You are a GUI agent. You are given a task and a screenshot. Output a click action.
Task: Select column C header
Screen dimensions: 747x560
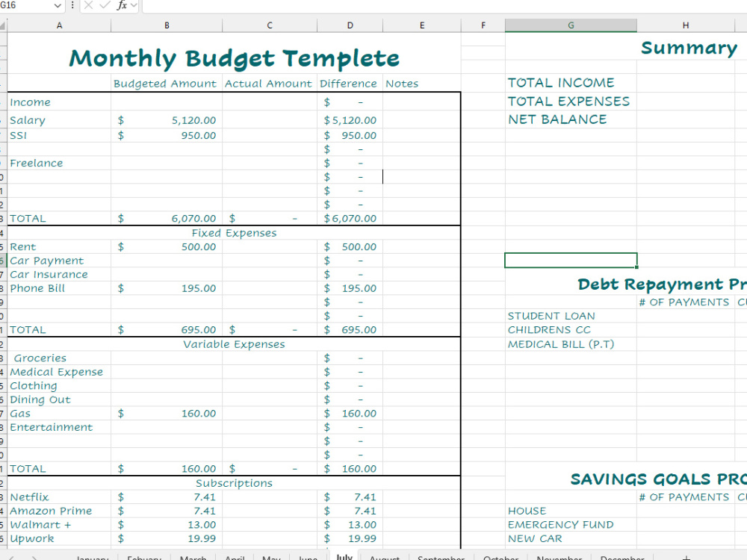[270, 25]
